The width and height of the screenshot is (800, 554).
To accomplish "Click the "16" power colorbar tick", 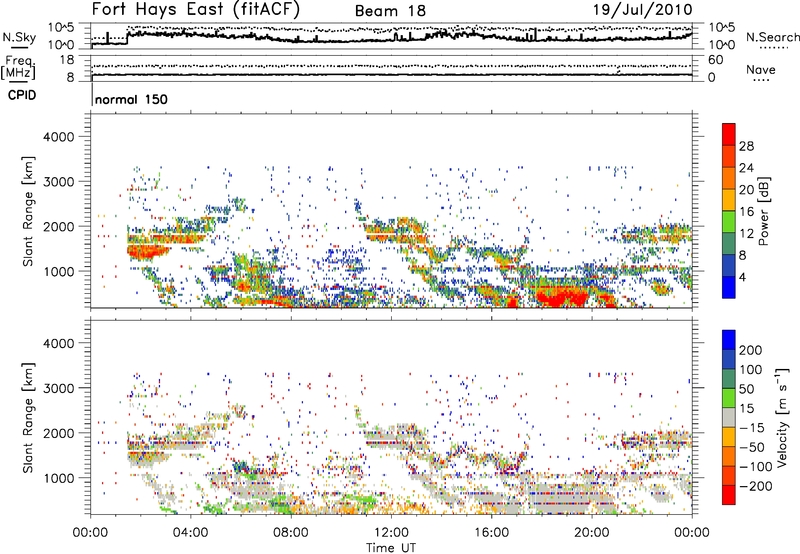I will click(746, 212).
